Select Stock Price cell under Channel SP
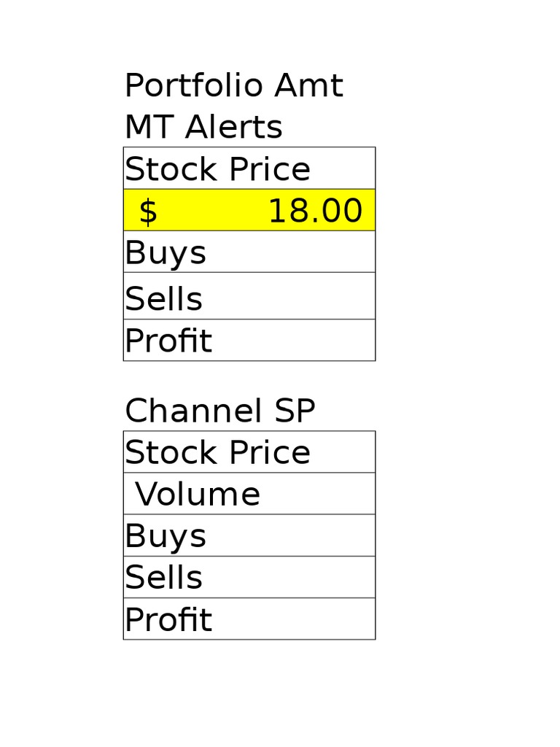This screenshot has height=747, width=560. (x=249, y=452)
